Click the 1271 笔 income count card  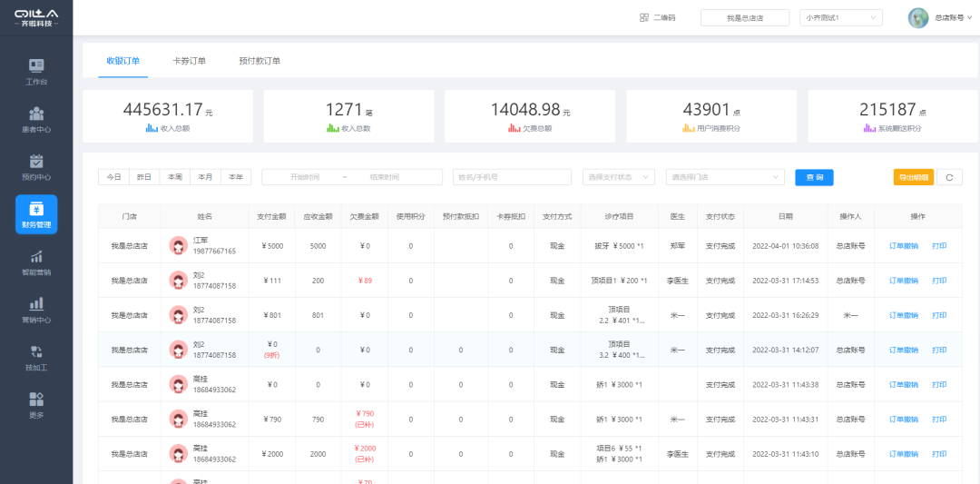click(x=348, y=116)
